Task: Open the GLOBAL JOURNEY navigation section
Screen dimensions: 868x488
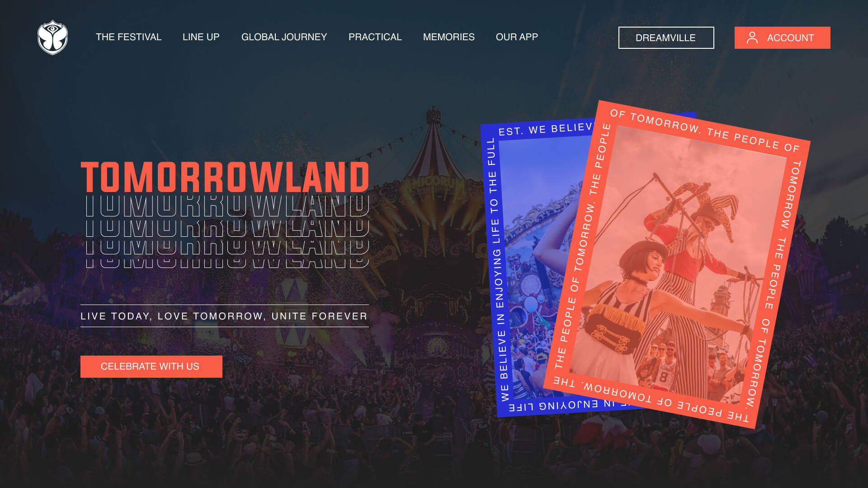Action: pyautogui.click(x=284, y=38)
